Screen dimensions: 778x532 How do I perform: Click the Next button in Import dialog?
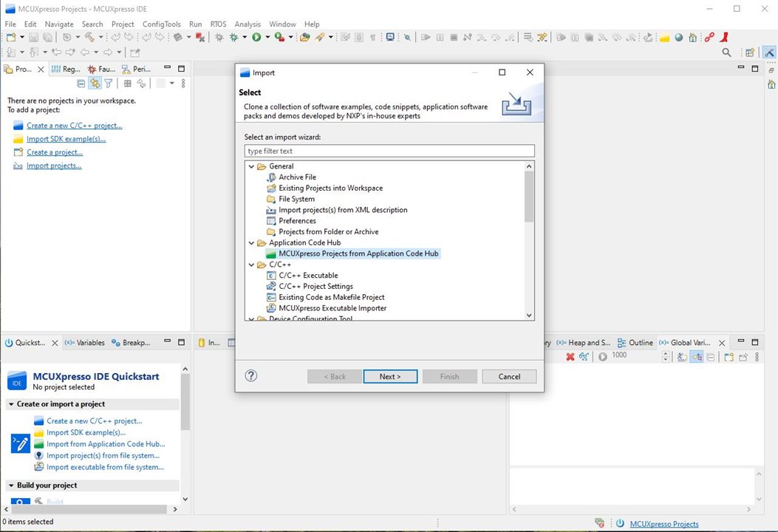pyautogui.click(x=390, y=376)
